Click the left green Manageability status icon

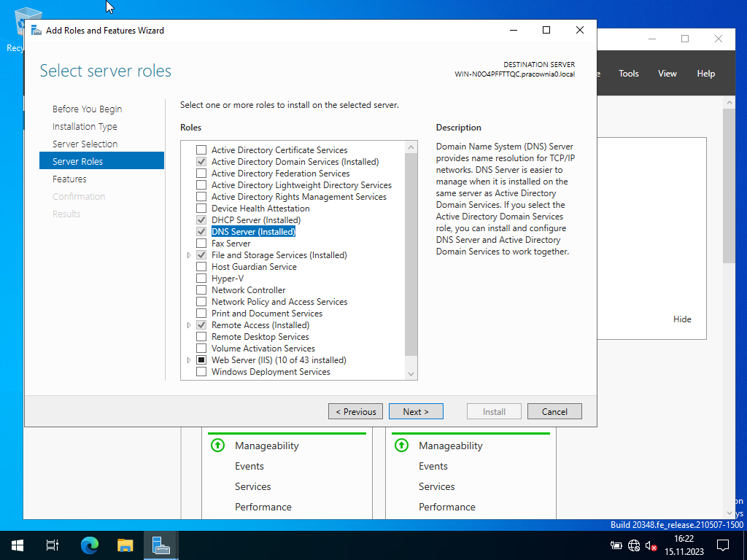217,446
